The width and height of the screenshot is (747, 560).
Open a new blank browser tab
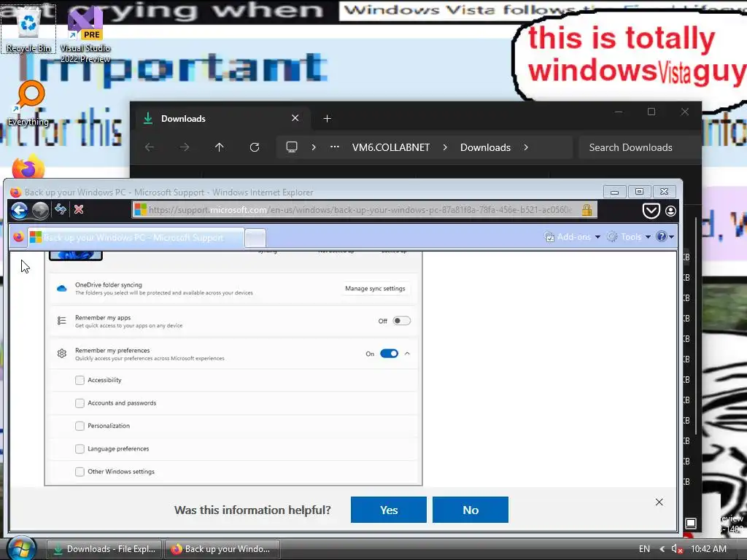pos(255,238)
